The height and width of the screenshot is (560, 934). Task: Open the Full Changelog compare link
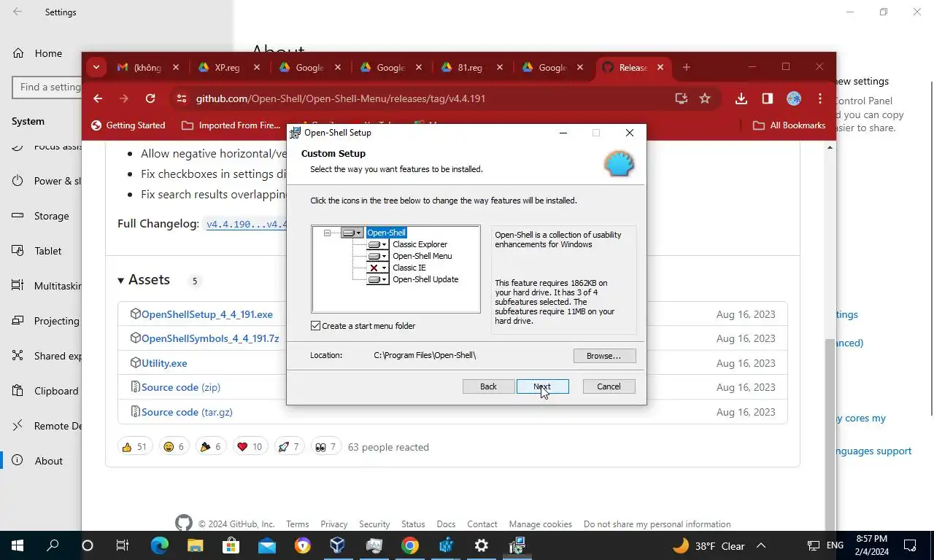pos(246,225)
